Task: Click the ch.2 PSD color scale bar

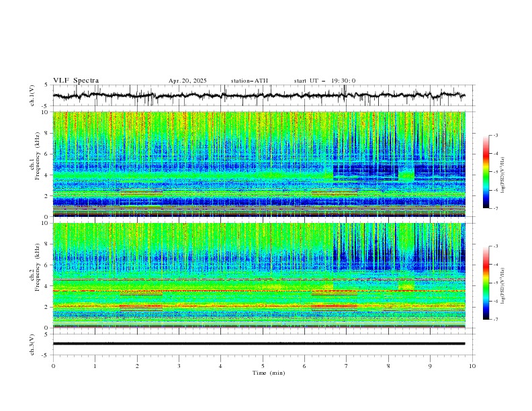Action: [486, 283]
